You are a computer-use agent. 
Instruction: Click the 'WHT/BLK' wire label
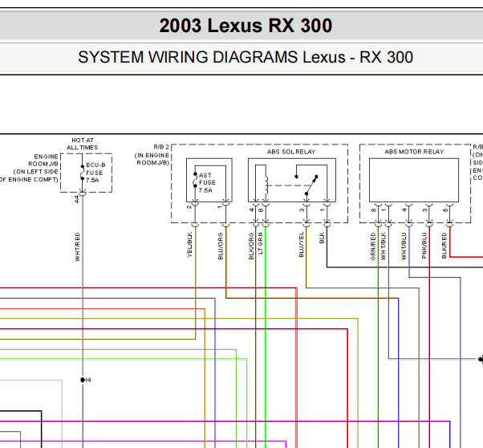tap(384, 246)
